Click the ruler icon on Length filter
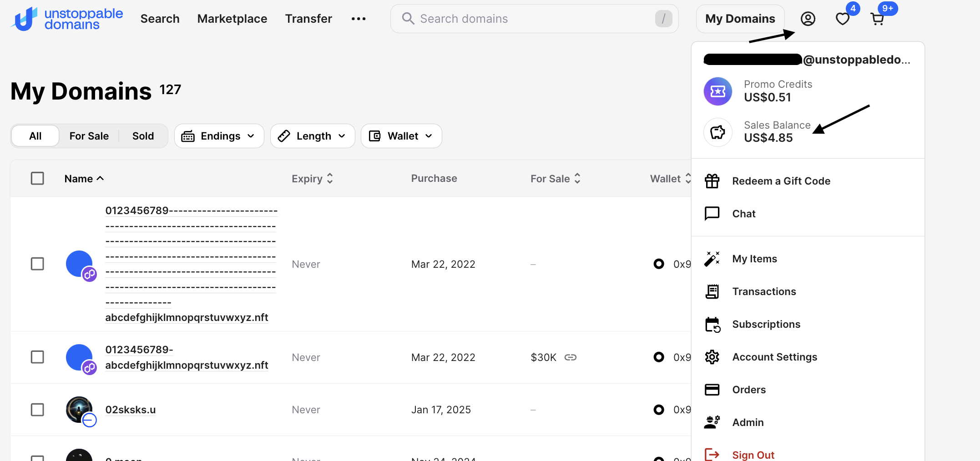Image resolution: width=980 pixels, height=461 pixels. pyautogui.click(x=284, y=136)
